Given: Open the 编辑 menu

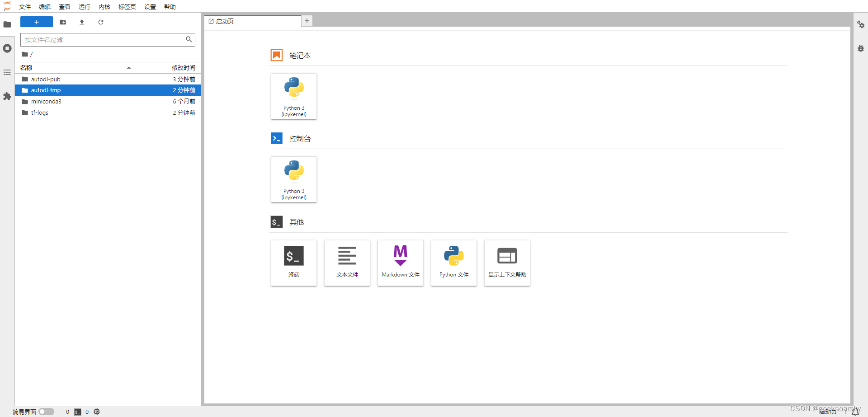Looking at the screenshot, I should 45,7.
